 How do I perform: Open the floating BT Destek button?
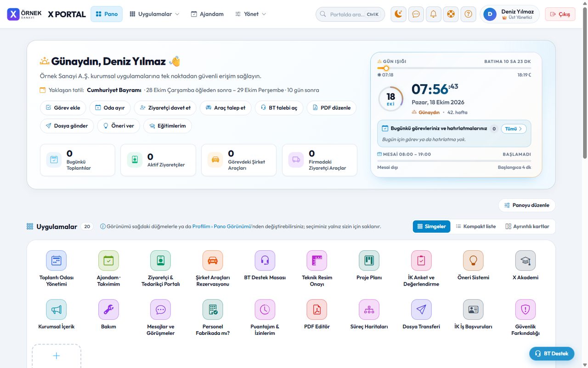pyautogui.click(x=552, y=353)
